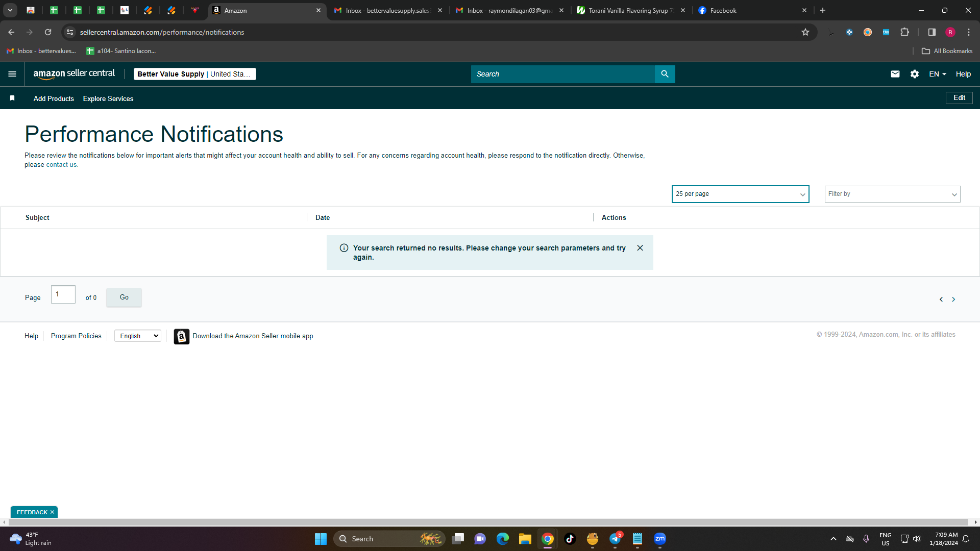Image resolution: width=980 pixels, height=551 pixels.
Task: Click the Amazon Seller Central logo
Action: [75, 74]
